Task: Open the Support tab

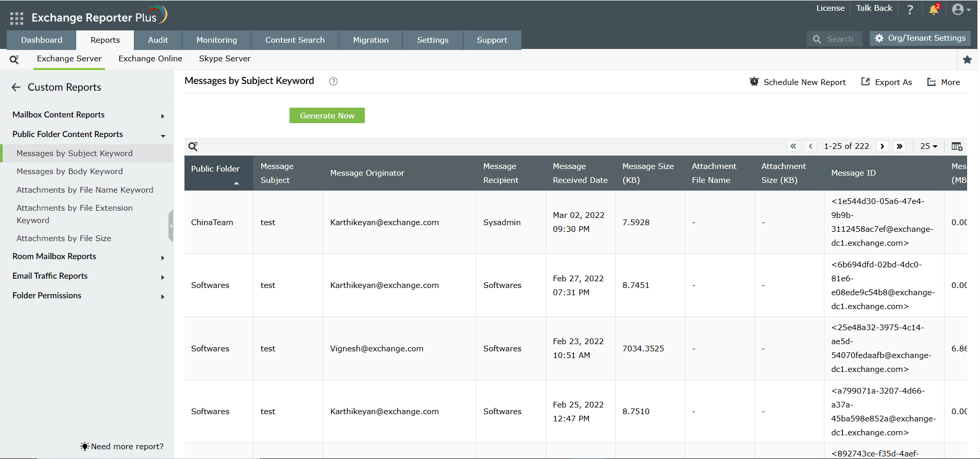Action: tap(492, 40)
